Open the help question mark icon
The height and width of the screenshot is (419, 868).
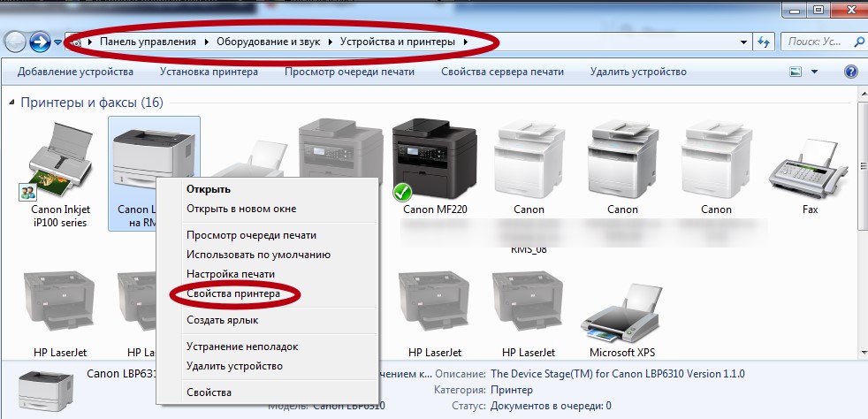click(x=851, y=72)
